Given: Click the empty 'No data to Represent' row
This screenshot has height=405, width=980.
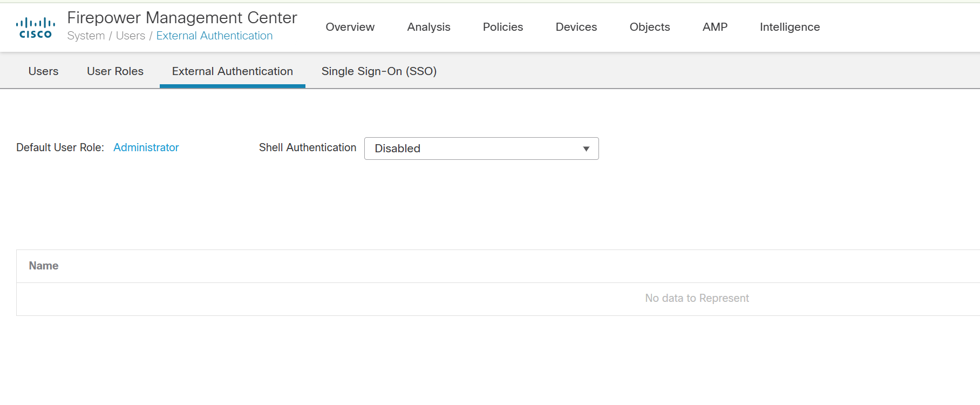Looking at the screenshot, I should point(696,298).
